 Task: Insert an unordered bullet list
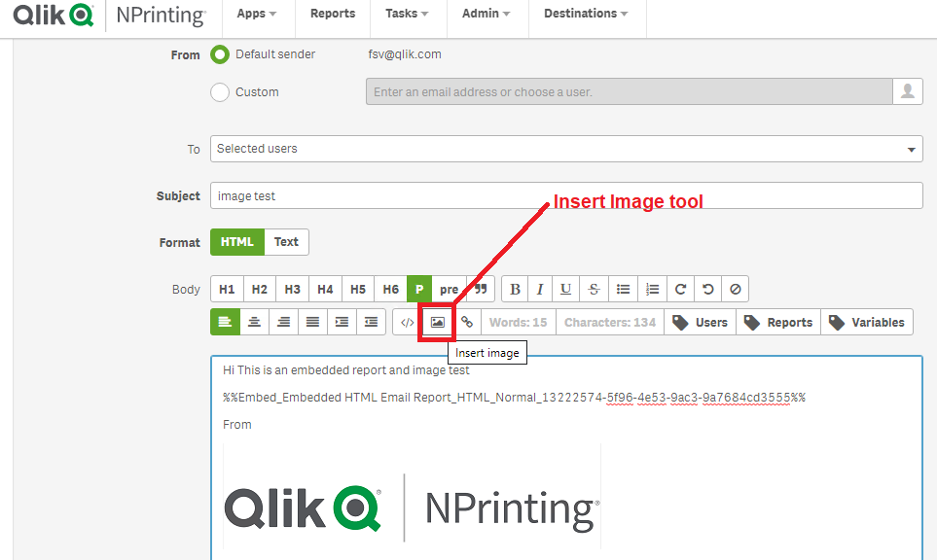623,289
